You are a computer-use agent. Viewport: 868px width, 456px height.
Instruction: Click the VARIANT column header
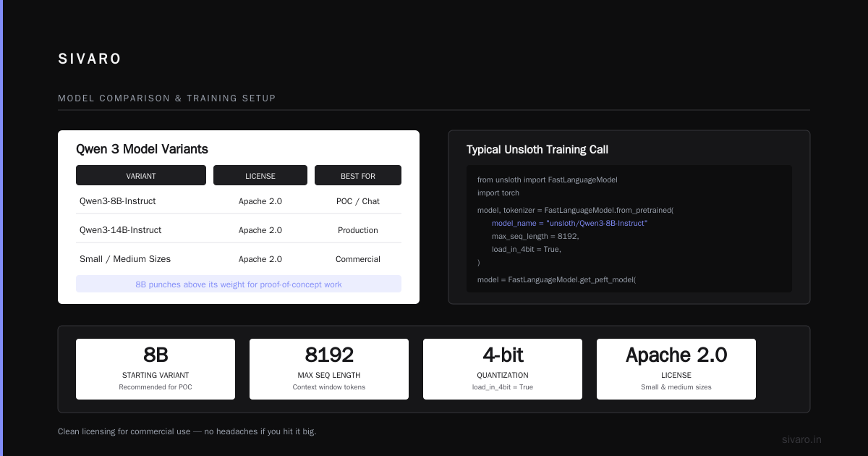tap(141, 176)
